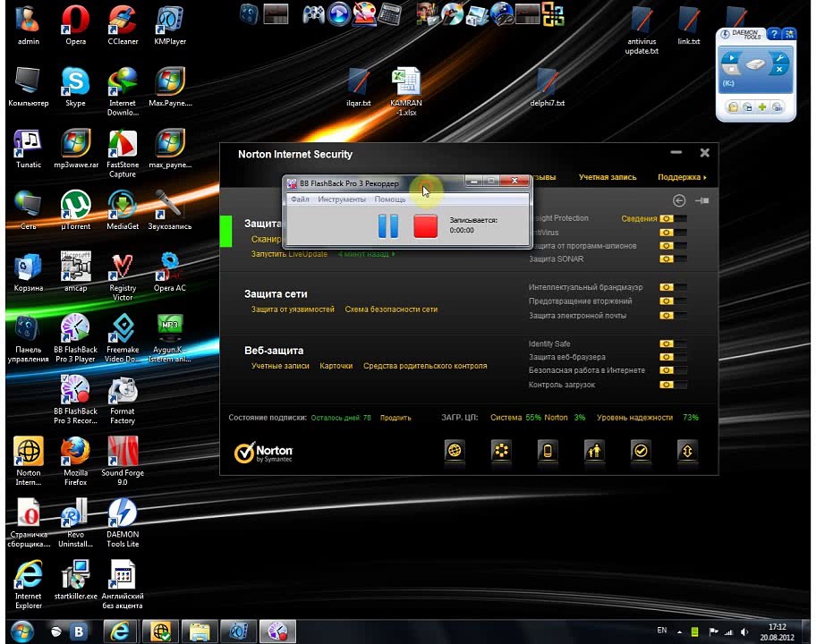Open Схема безопасности сети link
Viewport: 816px width, 644px height.
(x=391, y=309)
